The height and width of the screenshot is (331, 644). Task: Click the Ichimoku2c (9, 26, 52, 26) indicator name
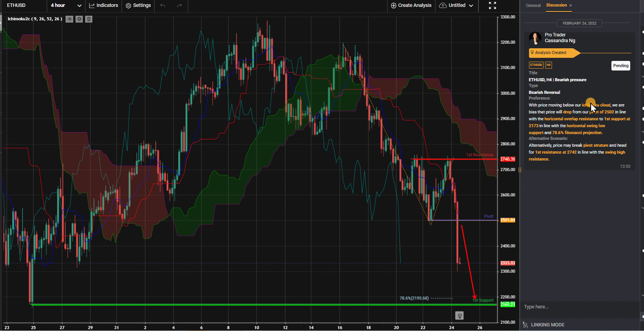(34, 19)
